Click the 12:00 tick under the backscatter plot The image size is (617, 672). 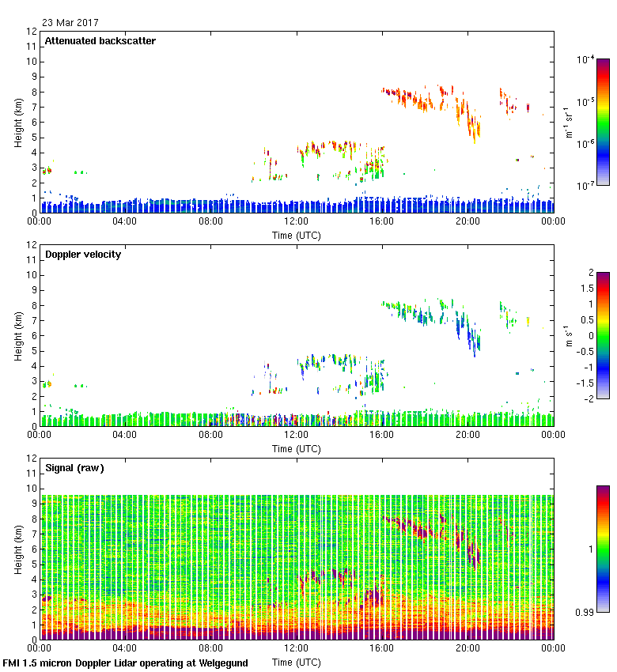pyautogui.click(x=297, y=222)
